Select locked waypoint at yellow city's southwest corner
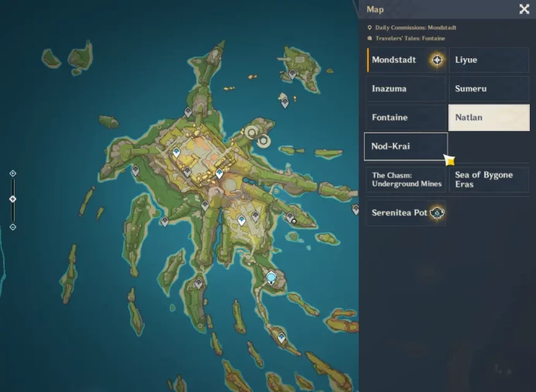The image size is (536, 392). pyautogui.click(x=187, y=171)
